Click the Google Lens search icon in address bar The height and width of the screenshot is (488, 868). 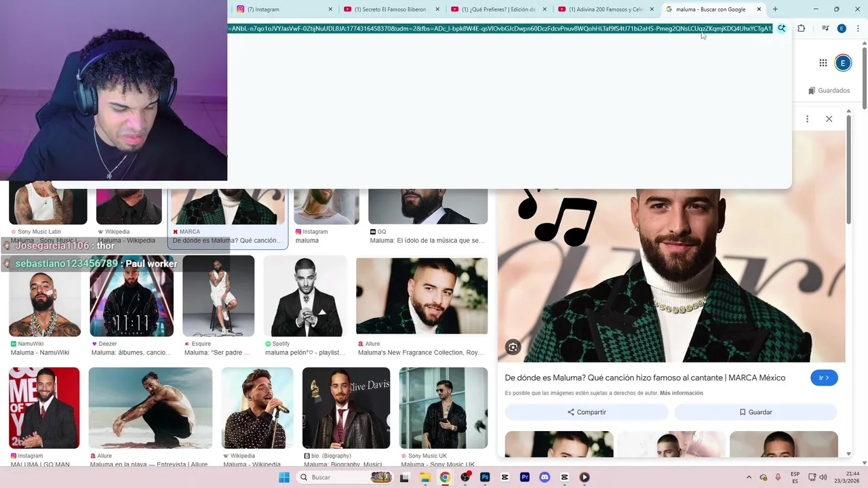[782, 28]
